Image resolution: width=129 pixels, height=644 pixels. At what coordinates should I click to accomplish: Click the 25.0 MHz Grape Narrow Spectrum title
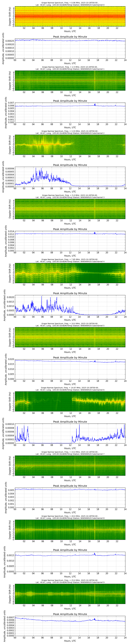click(x=70, y=580)
